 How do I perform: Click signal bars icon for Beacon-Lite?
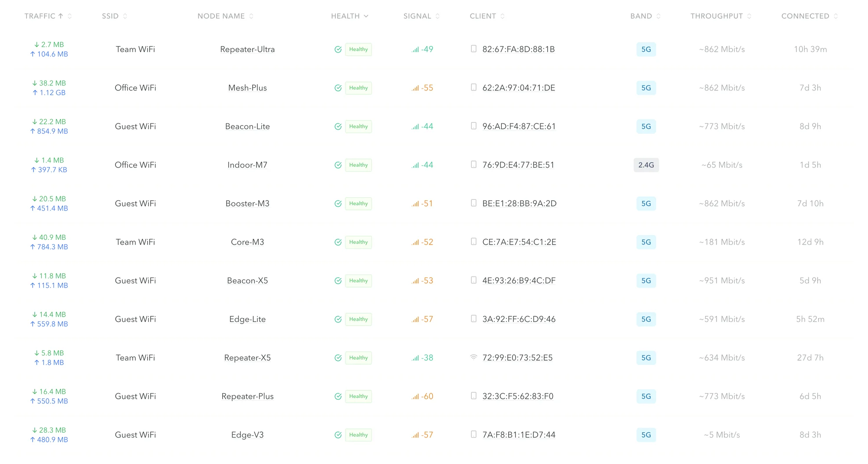click(x=415, y=127)
